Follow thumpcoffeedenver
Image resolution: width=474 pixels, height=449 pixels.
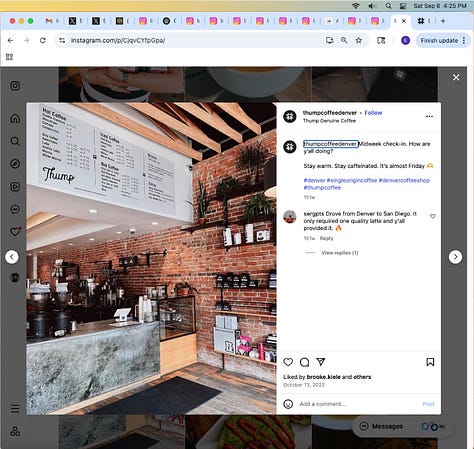pyautogui.click(x=373, y=113)
